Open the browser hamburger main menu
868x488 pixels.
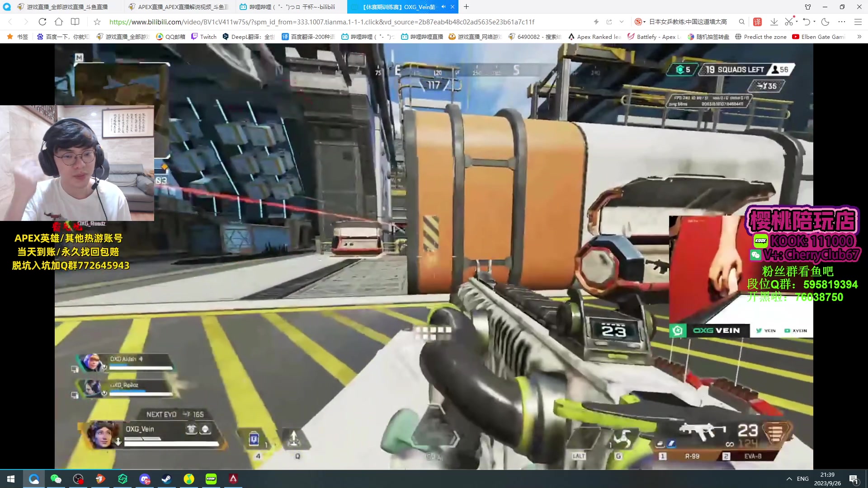(858, 22)
